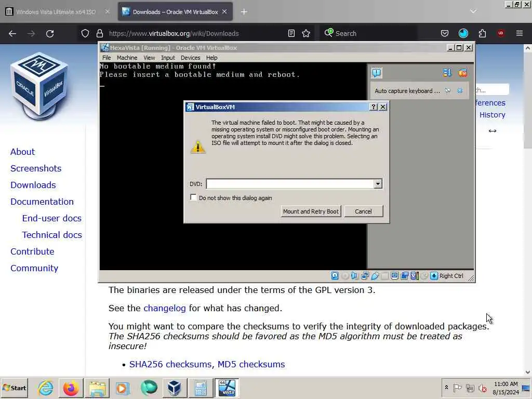This screenshot has width=532, height=399.
Task: Open the Contribute sidebar link
Action: coord(32,251)
